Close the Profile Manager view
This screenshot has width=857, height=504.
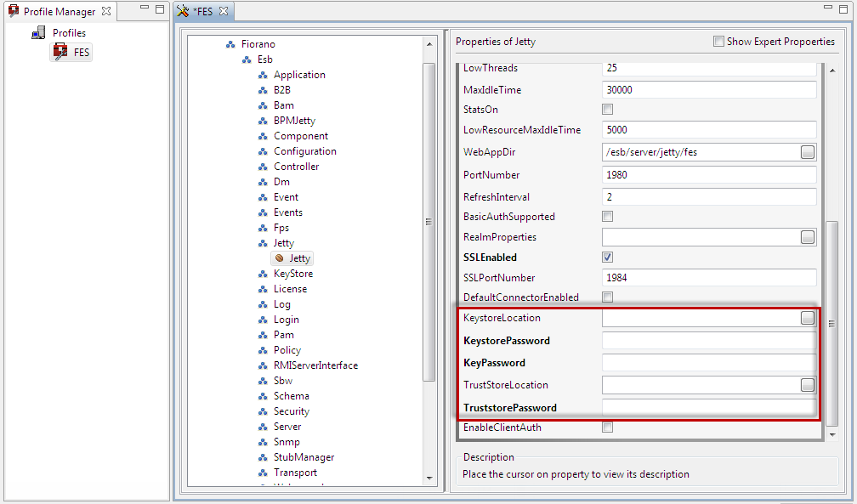click(106, 11)
